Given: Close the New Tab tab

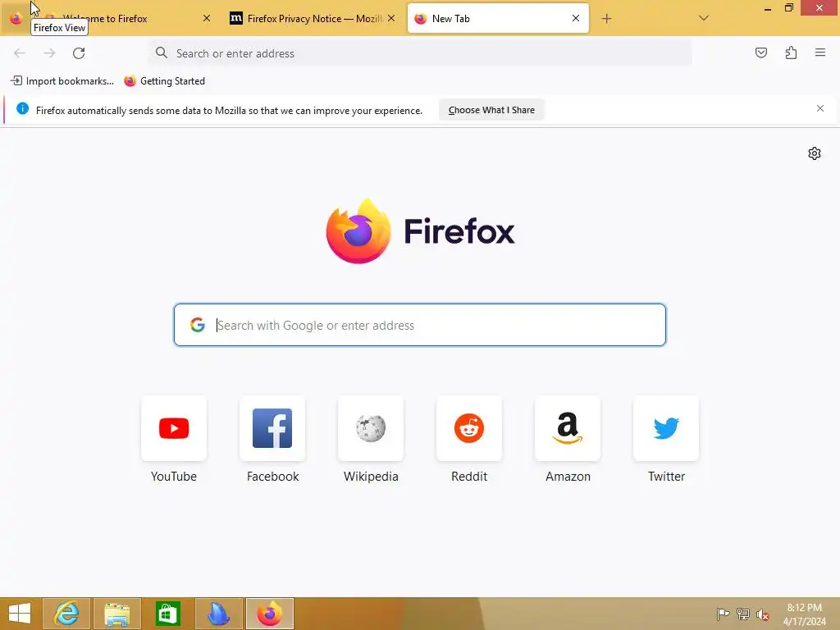Looking at the screenshot, I should tap(576, 18).
